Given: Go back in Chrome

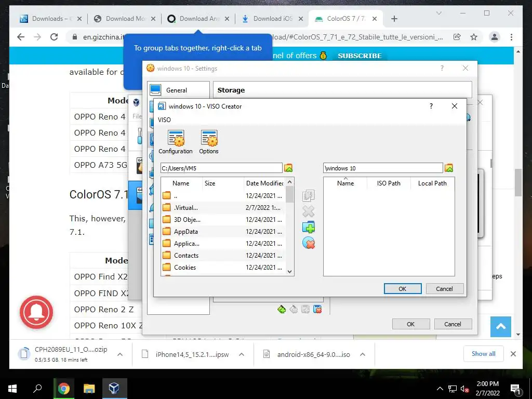Looking at the screenshot, I should (x=21, y=37).
